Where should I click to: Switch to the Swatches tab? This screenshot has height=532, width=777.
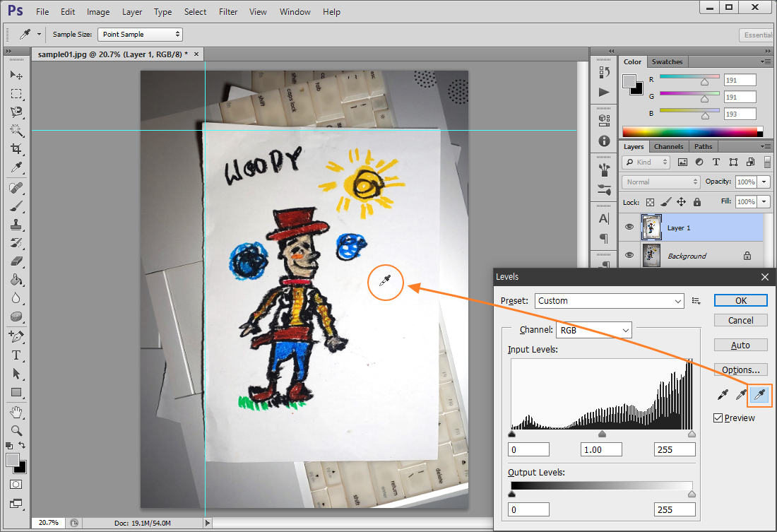coord(667,62)
